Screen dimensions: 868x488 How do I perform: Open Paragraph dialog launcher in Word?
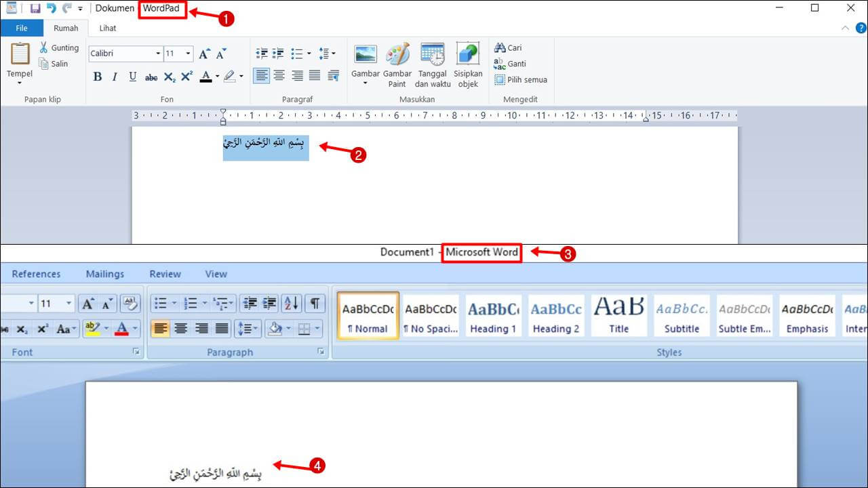pos(321,352)
